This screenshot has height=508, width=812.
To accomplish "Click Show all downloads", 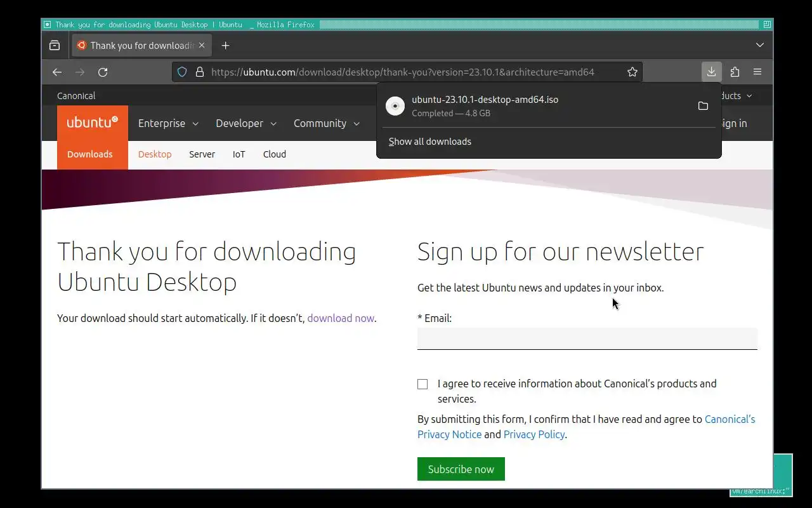I will [x=430, y=142].
